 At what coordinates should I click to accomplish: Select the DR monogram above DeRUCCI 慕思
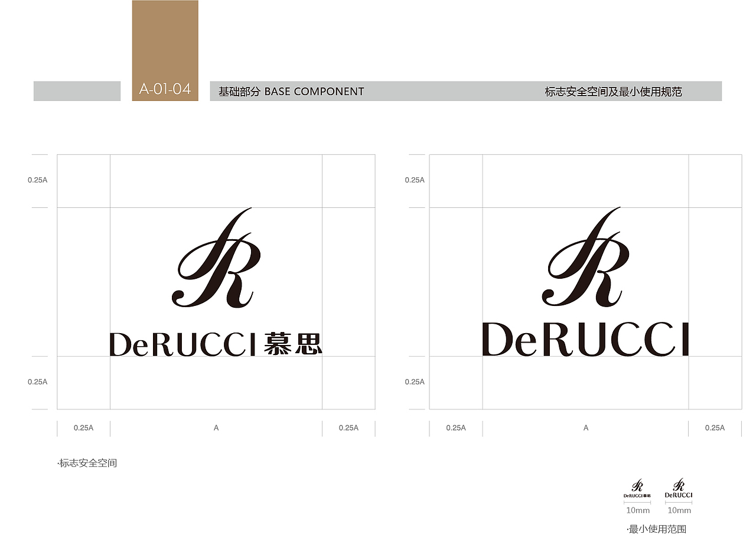[216, 258]
